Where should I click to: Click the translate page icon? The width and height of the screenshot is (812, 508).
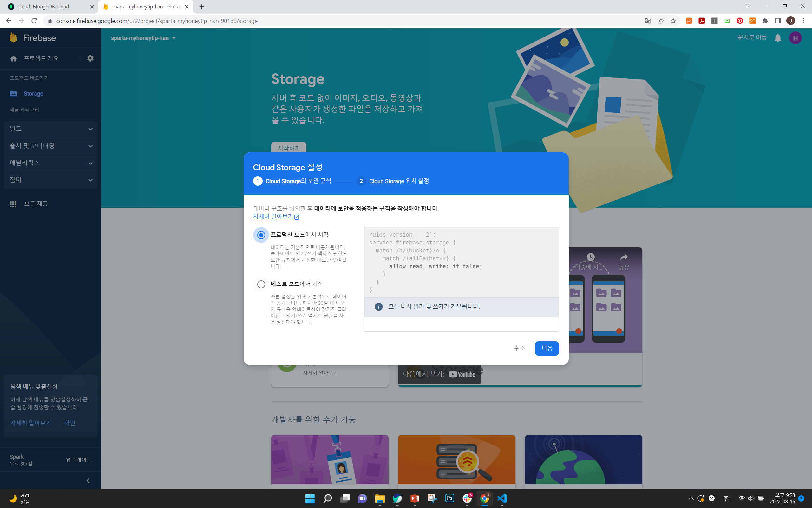(648, 21)
